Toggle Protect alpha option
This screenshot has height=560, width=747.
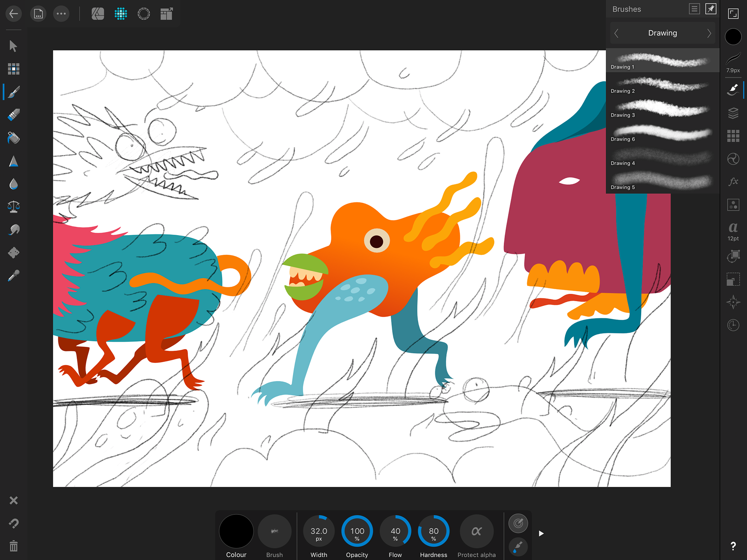[476, 532]
